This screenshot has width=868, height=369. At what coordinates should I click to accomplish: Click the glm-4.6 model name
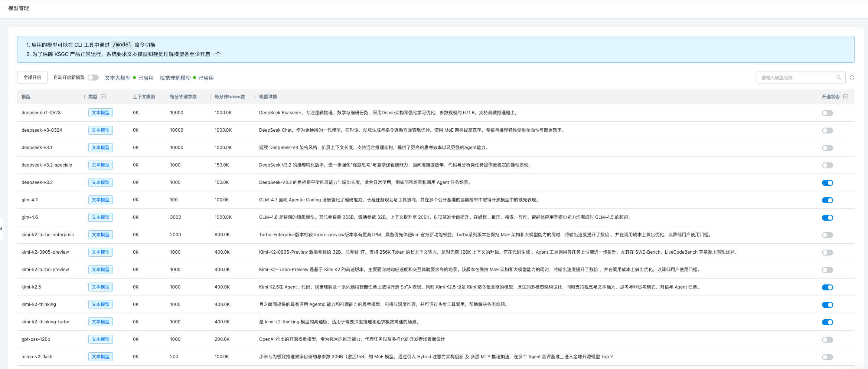(x=30, y=217)
